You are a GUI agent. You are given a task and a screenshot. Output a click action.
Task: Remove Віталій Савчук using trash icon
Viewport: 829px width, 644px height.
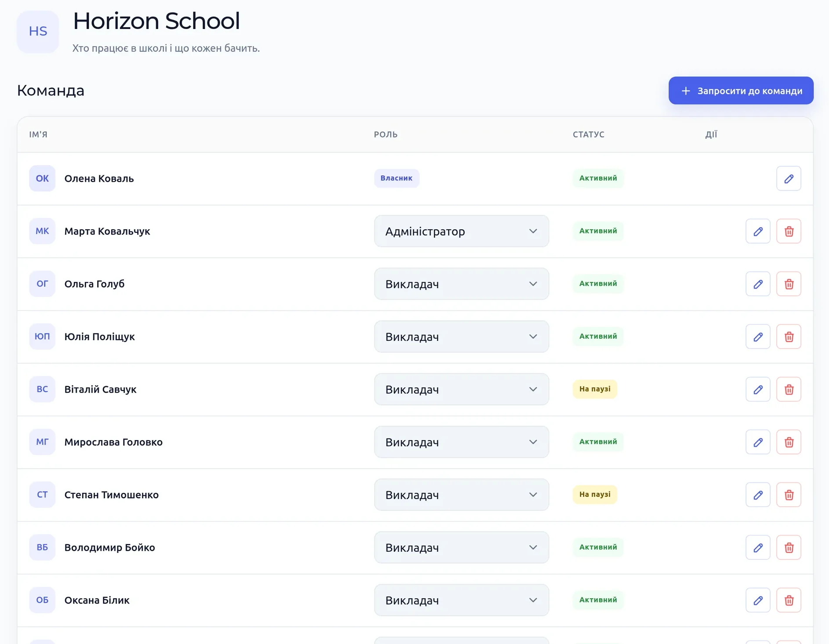point(789,389)
